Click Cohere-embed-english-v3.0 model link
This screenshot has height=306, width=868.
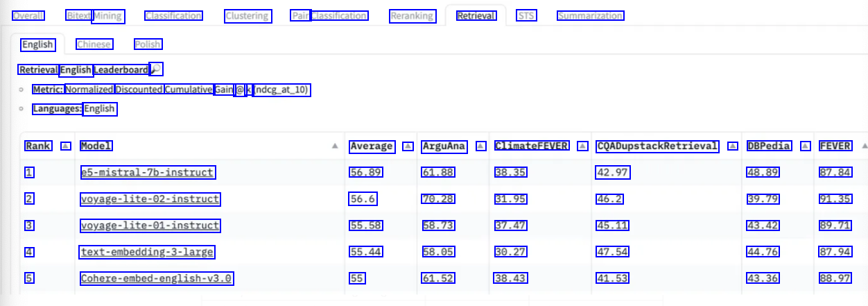click(x=155, y=278)
